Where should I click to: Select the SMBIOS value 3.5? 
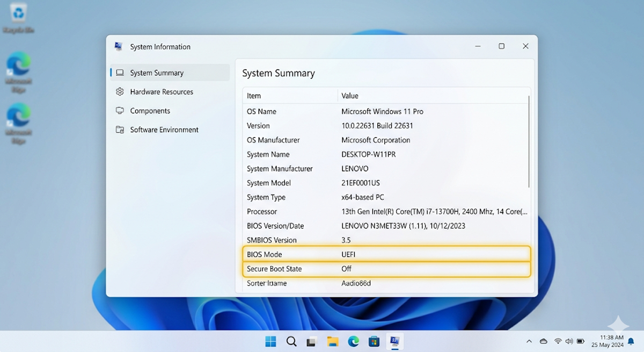(346, 240)
